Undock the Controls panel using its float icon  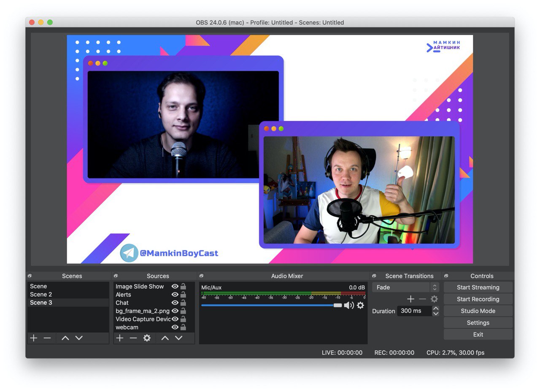click(446, 276)
